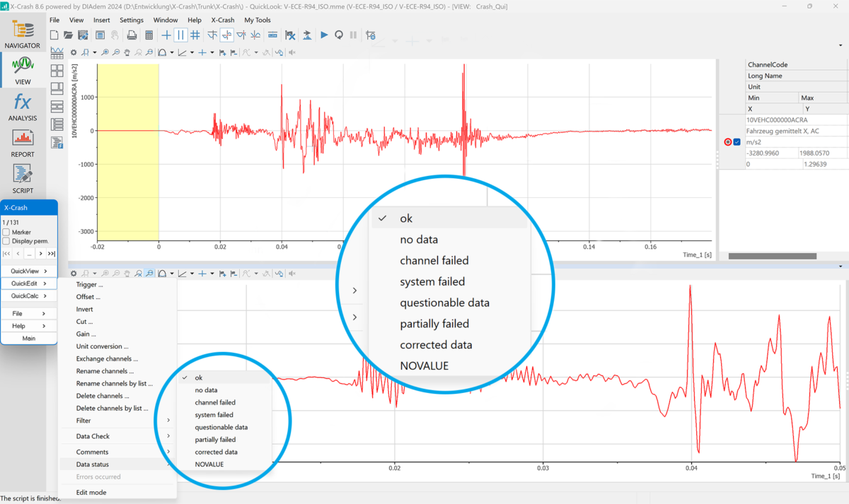The height and width of the screenshot is (504, 849).
Task: Go to next channel with the > button
Action: pyautogui.click(x=40, y=253)
